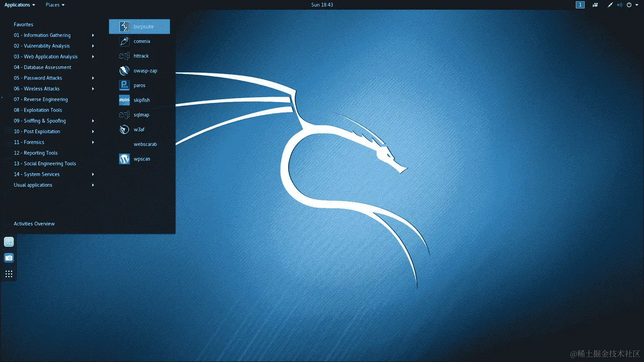Expand the 11 - Forensics arrow
Screen dimensions: 644x362
93,142
